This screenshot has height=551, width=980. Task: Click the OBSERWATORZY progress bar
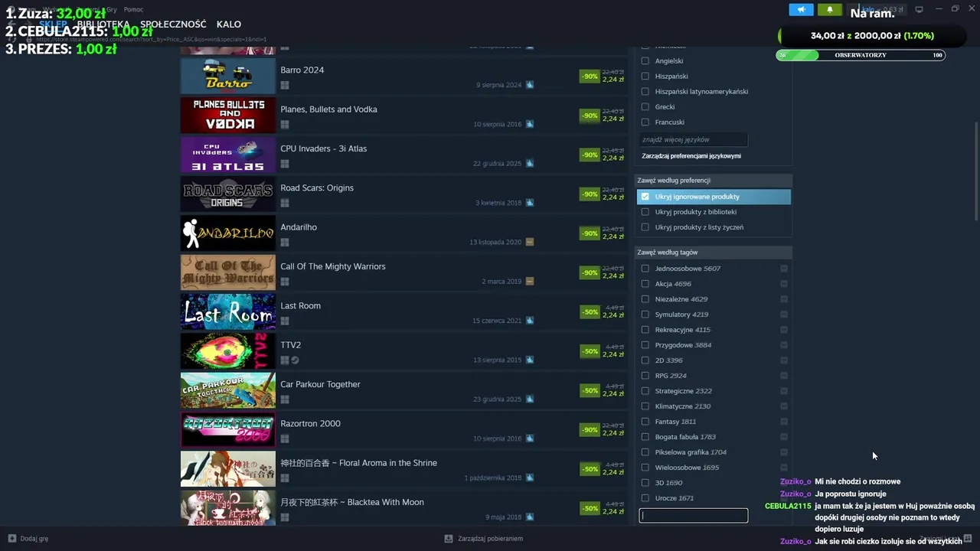pos(861,55)
